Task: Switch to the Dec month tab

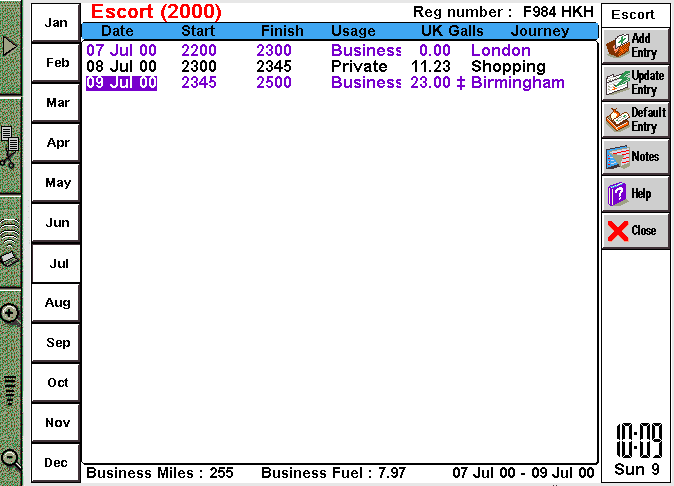Action: [56, 462]
